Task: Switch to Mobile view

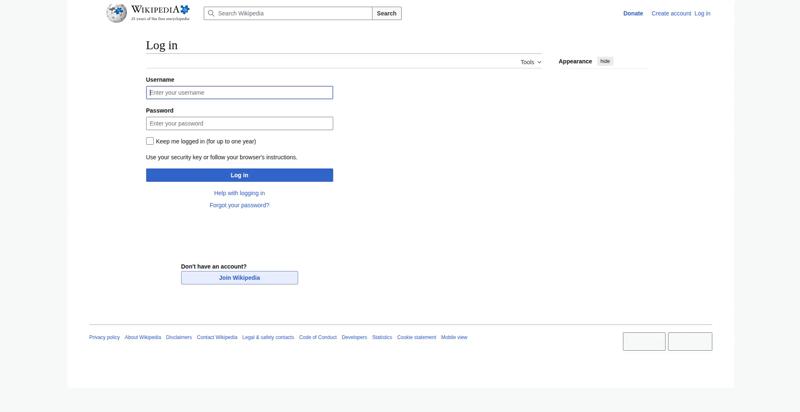Action: pos(454,337)
